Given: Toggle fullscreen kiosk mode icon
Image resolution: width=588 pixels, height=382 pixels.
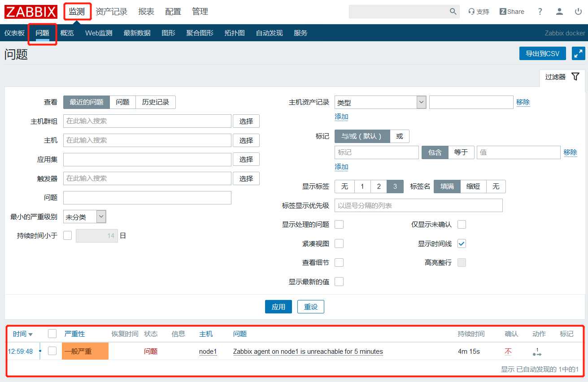Looking at the screenshot, I should click(x=579, y=53).
